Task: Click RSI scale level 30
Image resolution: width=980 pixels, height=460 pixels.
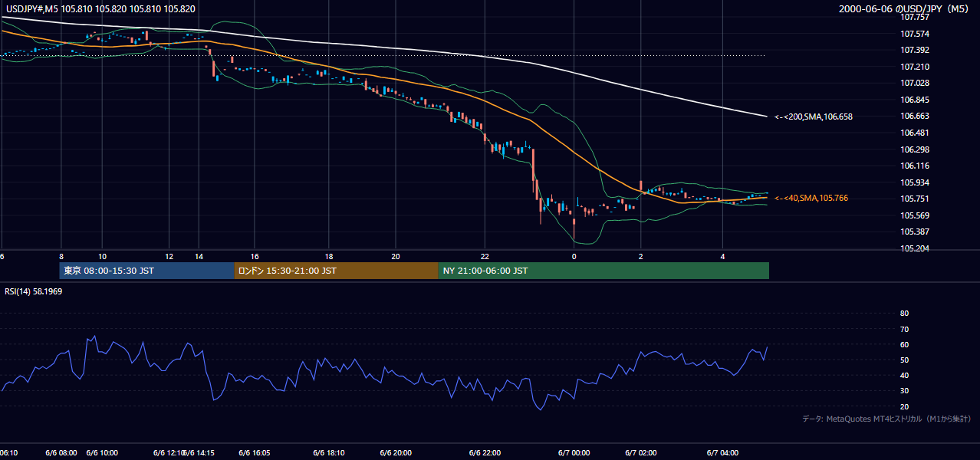Action: point(904,391)
